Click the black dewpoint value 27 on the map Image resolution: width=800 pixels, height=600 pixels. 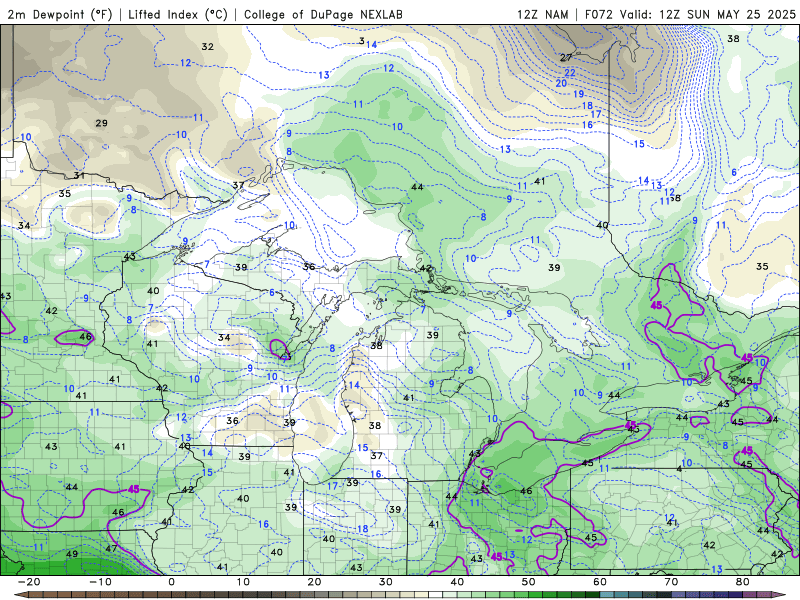click(x=566, y=57)
